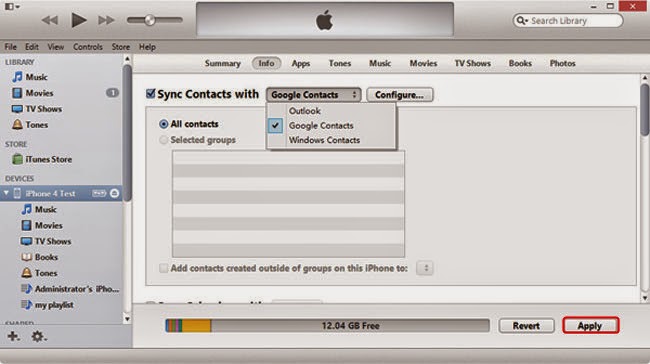Open device Music note icon

(x=27, y=209)
